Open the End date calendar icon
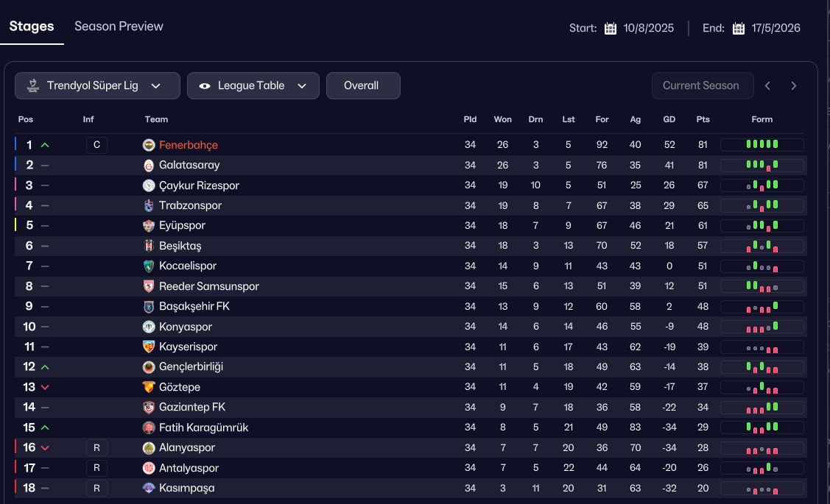Image resolution: width=830 pixels, height=504 pixels. [739, 29]
